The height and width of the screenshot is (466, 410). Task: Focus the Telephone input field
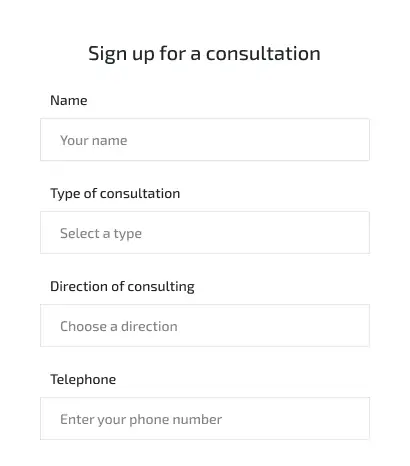coord(205,418)
